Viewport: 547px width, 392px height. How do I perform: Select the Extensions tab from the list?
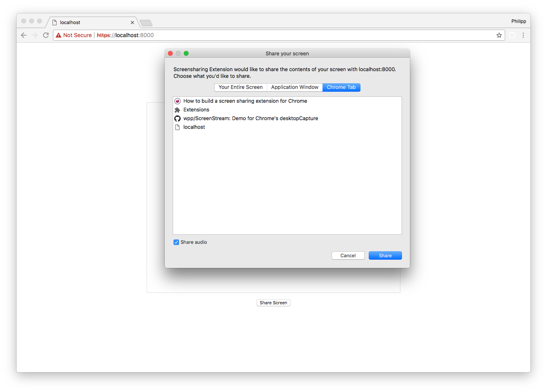point(196,109)
